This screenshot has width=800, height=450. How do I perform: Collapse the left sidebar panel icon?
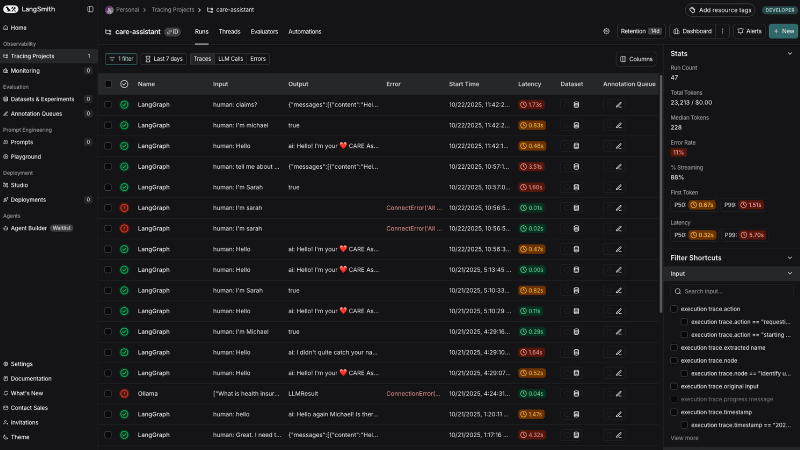point(90,9)
